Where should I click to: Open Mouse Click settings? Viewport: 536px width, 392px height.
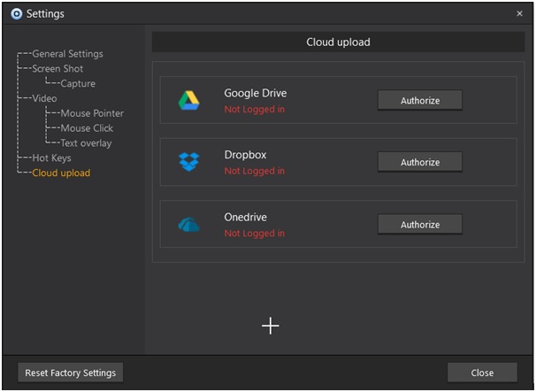[x=87, y=128]
